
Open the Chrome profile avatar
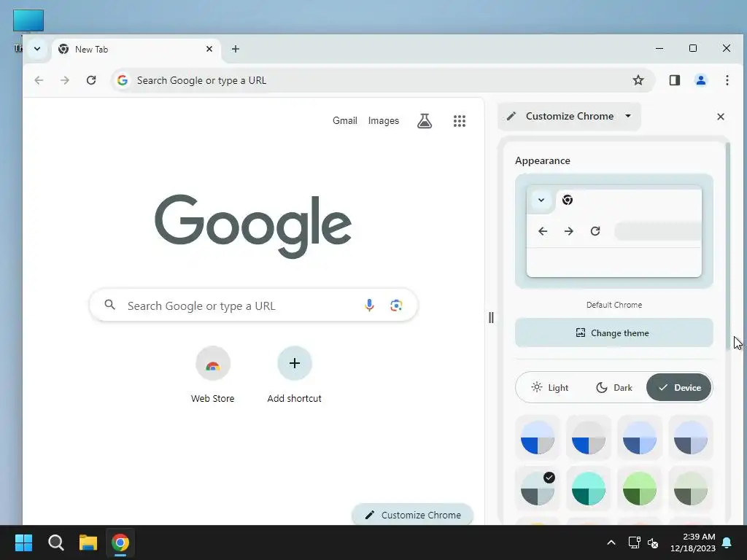(701, 80)
